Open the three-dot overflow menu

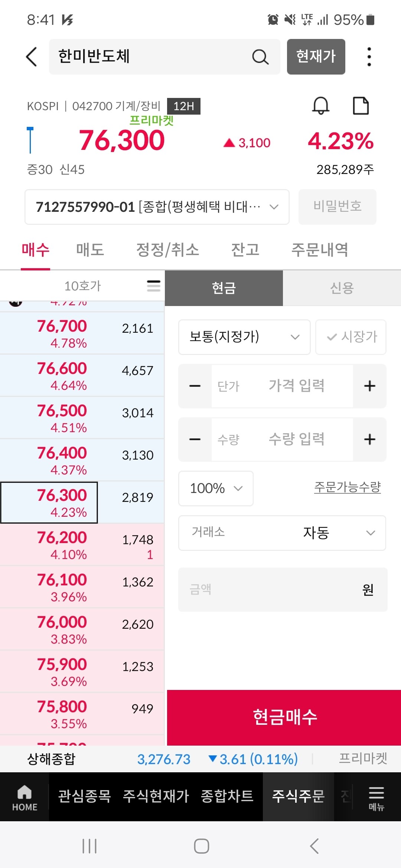[x=369, y=57]
